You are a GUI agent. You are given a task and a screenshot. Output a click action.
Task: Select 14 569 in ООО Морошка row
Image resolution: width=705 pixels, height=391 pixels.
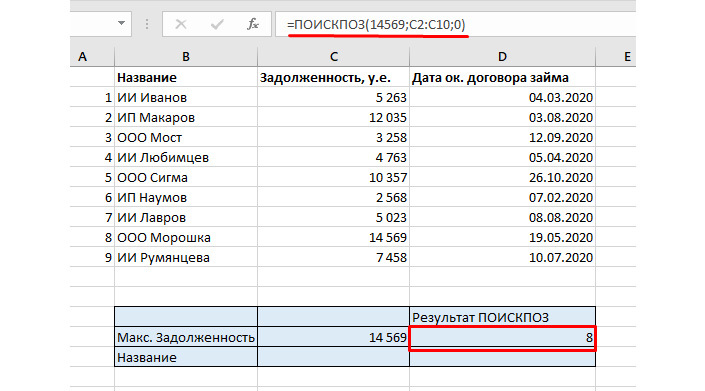coord(334,237)
